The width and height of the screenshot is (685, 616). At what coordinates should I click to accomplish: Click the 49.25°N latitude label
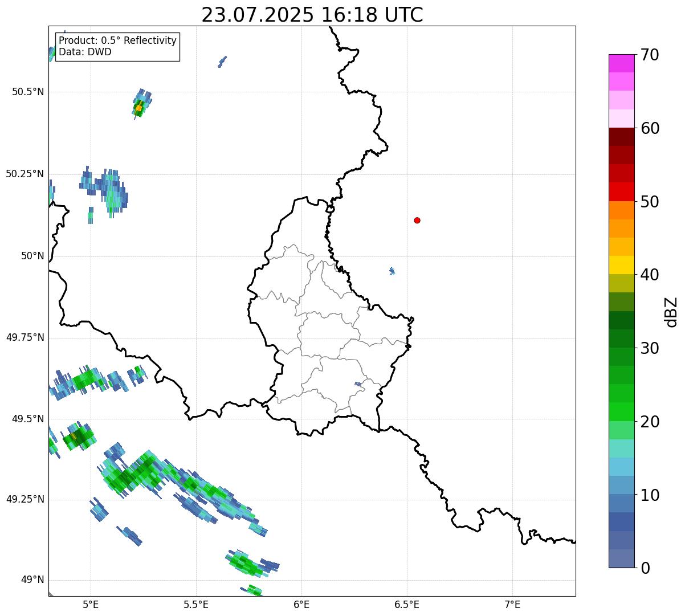click(25, 499)
